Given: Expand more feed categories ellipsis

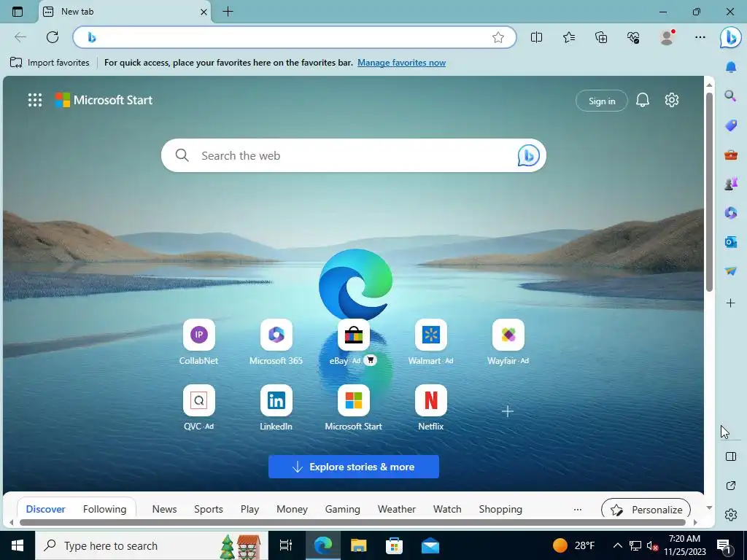Looking at the screenshot, I should [x=578, y=510].
